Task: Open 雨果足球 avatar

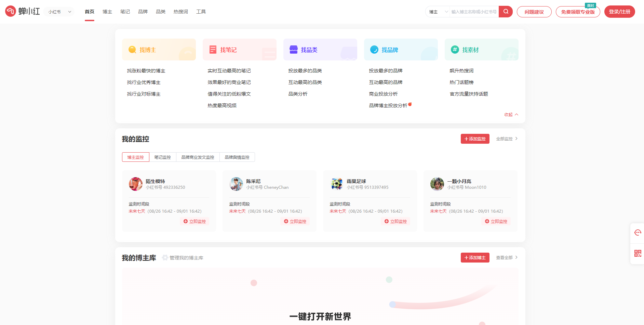Action: pos(336,184)
